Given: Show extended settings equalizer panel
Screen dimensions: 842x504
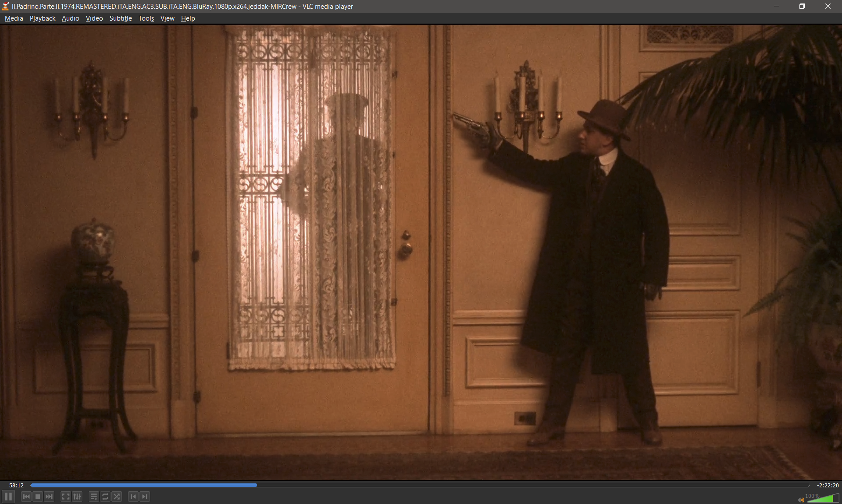Looking at the screenshot, I should (x=77, y=496).
